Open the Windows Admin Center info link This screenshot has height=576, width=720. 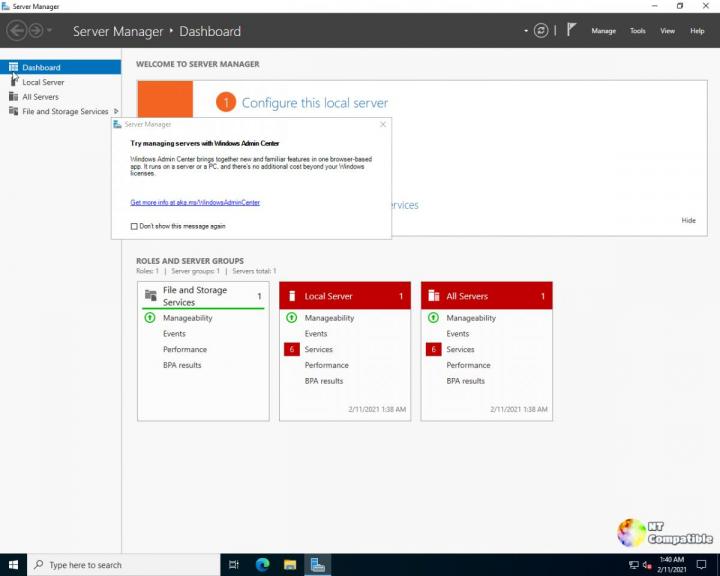click(x=195, y=202)
